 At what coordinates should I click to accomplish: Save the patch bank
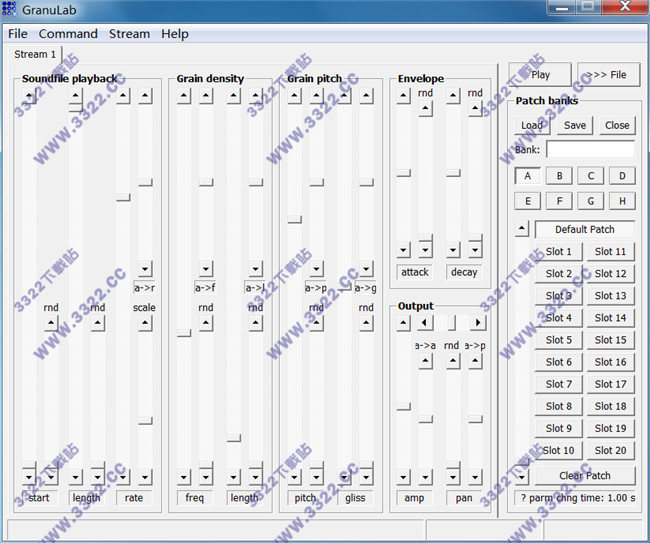(x=575, y=125)
